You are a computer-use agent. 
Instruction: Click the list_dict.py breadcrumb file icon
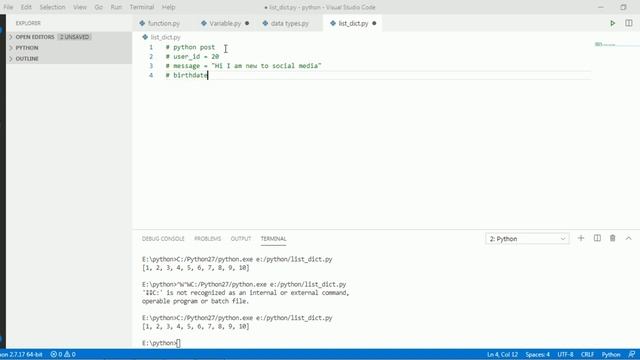[145, 37]
